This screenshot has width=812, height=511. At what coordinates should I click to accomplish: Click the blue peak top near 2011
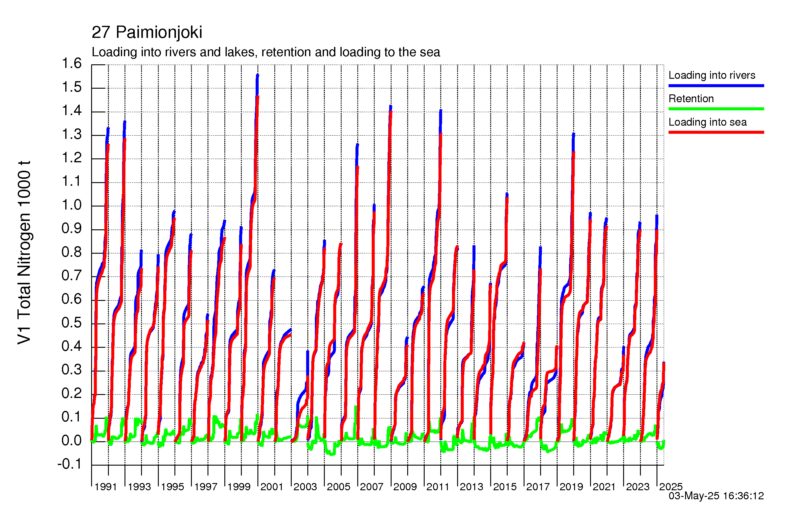tap(441, 111)
